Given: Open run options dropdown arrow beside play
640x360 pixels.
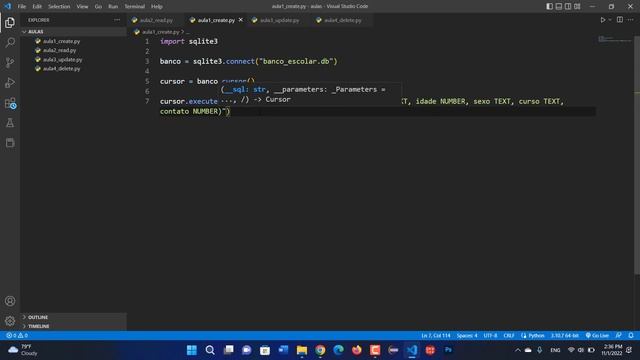Looking at the screenshot, I should [x=610, y=20].
